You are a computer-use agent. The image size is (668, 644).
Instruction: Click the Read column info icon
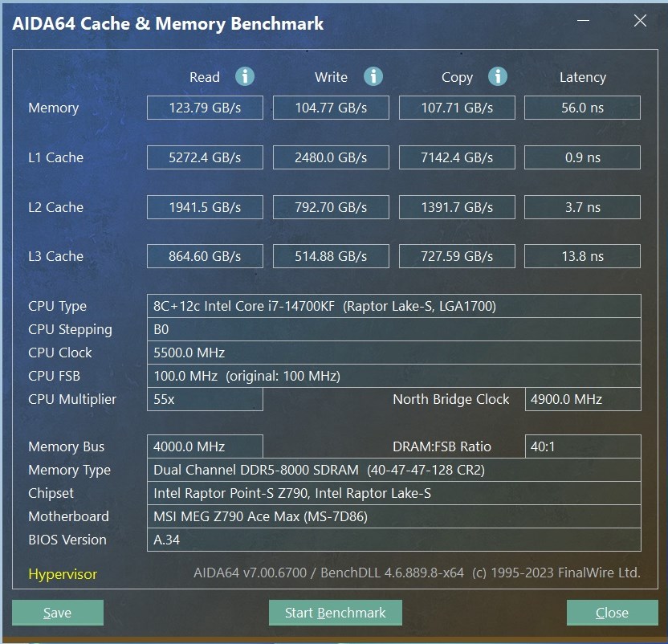click(x=245, y=77)
